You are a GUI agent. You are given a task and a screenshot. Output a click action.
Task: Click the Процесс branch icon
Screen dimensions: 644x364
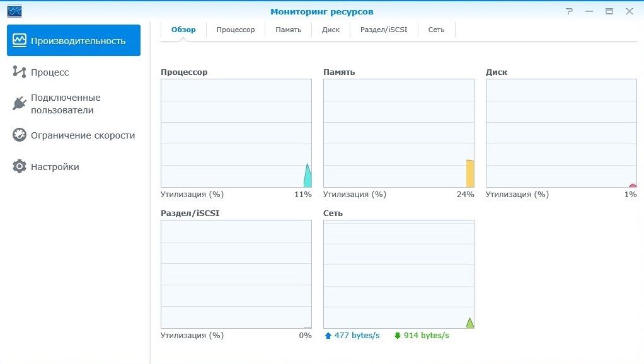click(x=20, y=72)
